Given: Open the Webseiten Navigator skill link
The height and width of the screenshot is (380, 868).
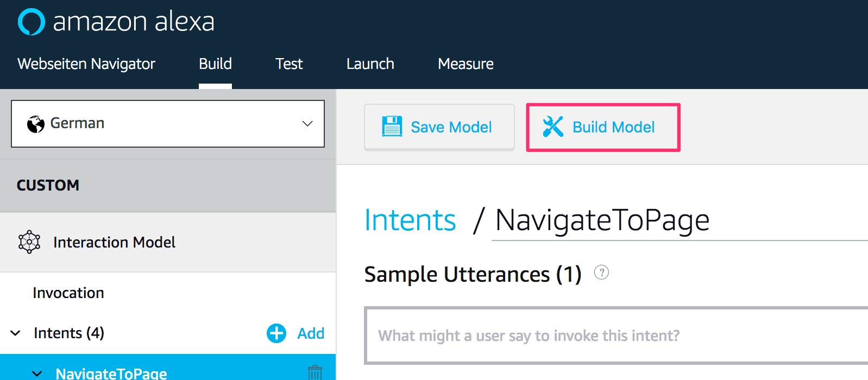Looking at the screenshot, I should tap(86, 64).
